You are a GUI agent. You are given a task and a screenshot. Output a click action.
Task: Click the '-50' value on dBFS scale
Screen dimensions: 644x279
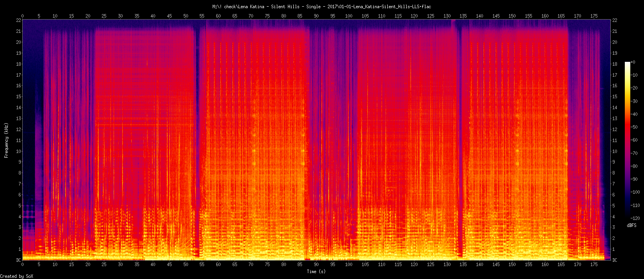tap(634, 127)
